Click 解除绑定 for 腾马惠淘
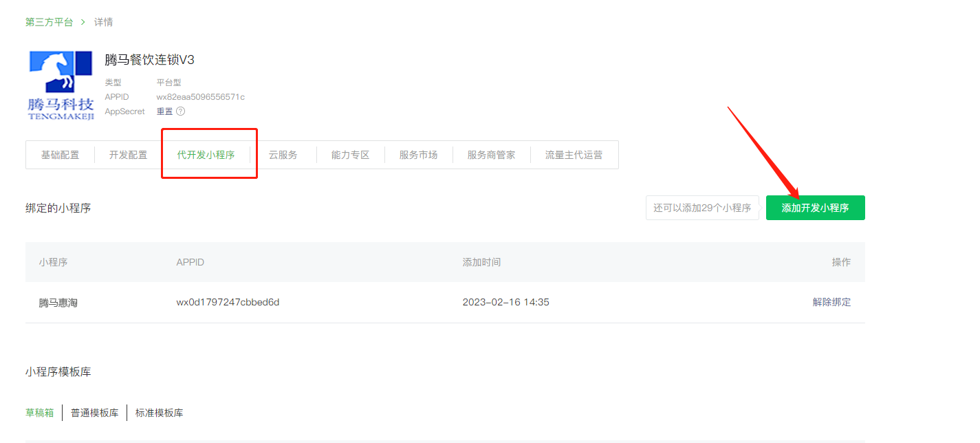The width and height of the screenshot is (980, 443). coord(831,302)
